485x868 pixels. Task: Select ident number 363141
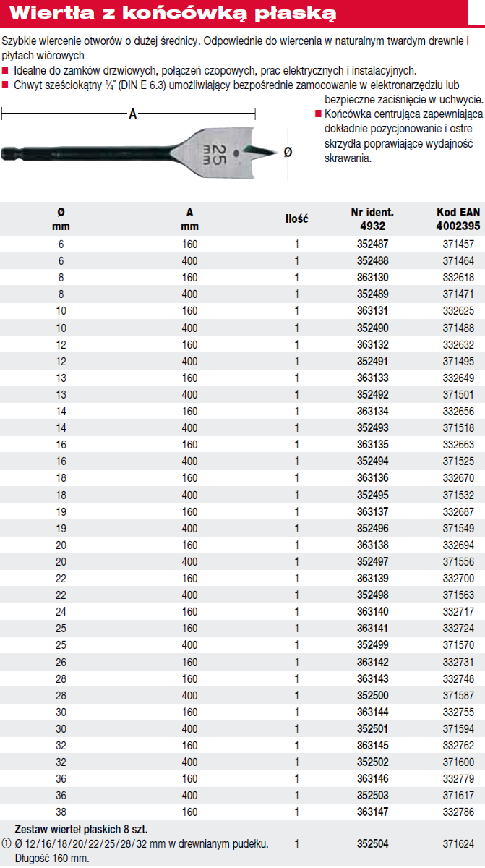(372, 628)
